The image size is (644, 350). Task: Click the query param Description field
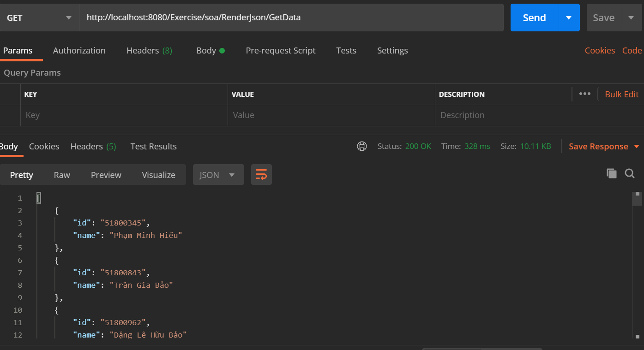[x=539, y=115]
